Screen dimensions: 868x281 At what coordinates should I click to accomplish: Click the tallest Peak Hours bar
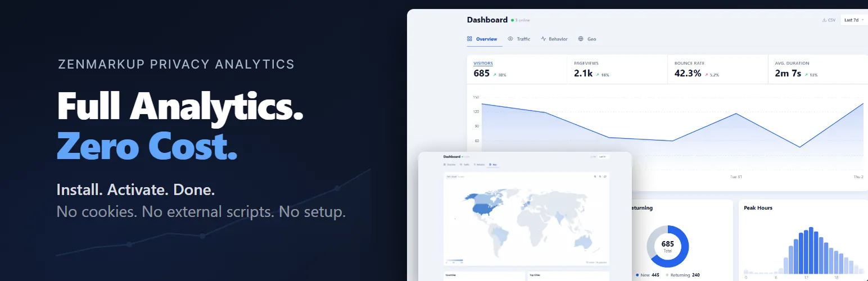pos(811,250)
